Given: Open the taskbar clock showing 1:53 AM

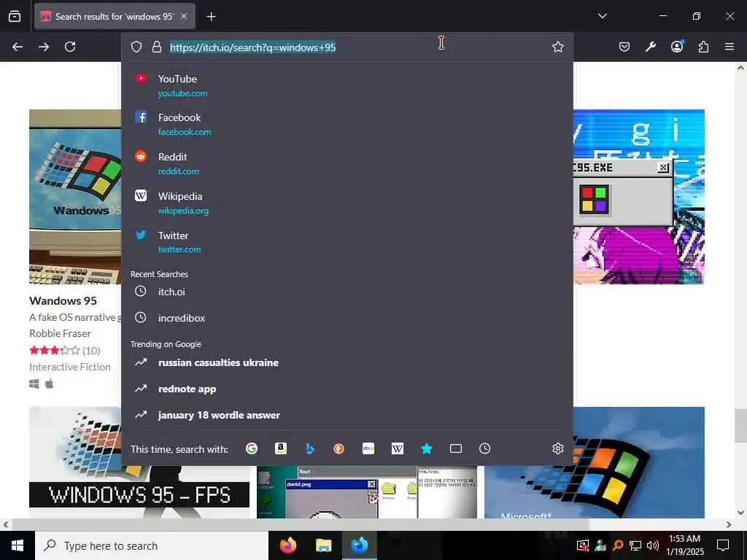Looking at the screenshot, I should tap(684, 545).
